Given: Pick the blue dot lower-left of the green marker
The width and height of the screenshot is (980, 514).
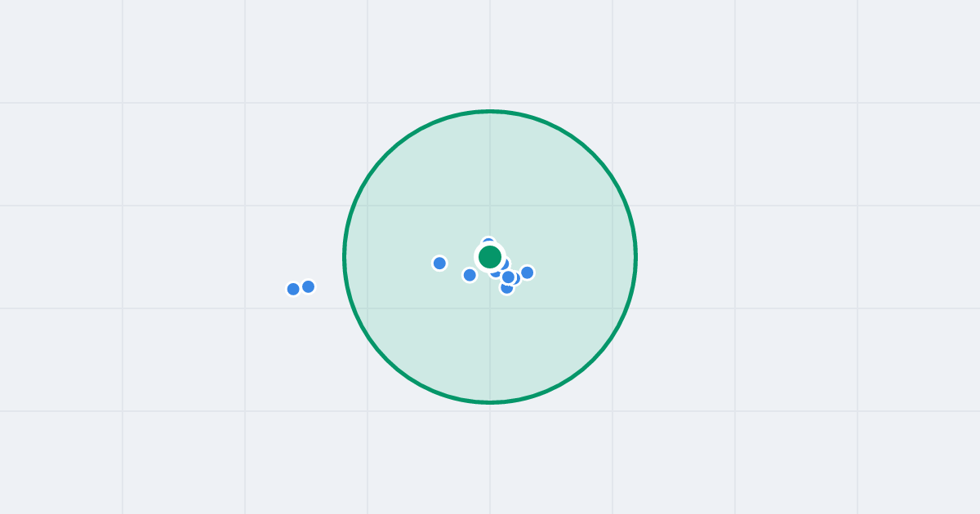Looking at the screenshot, I should point(470,275).
